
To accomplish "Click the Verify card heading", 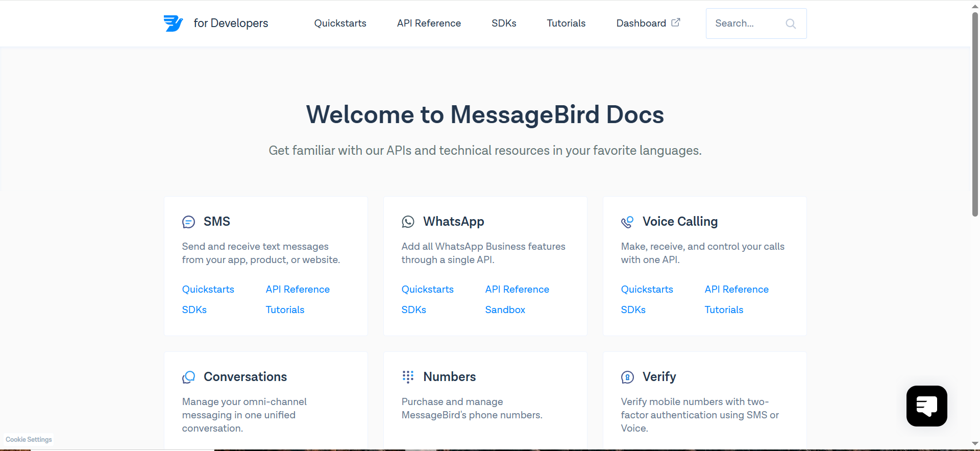I will pos(659,376).
